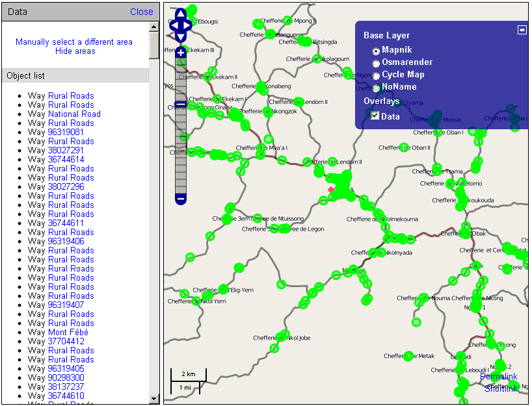The width and height of the screenshot is (532, 406).
Task: Zoom out using the bottom minus button
Action: pos(181,198)
